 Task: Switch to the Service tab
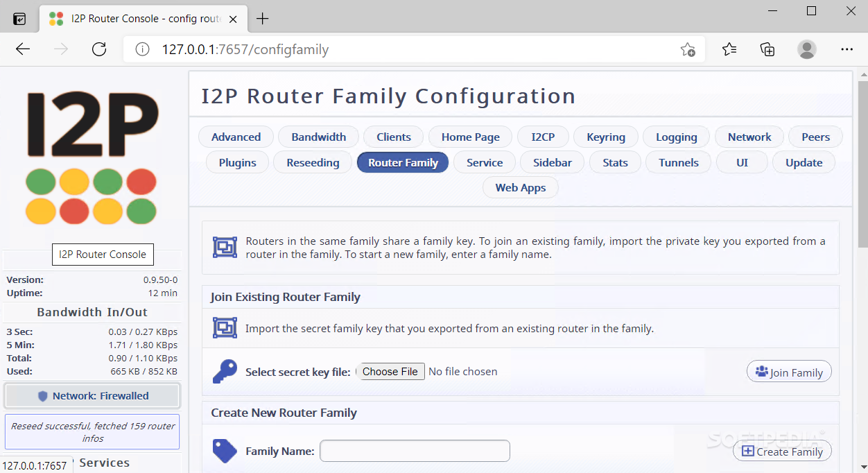click(485, 163)
